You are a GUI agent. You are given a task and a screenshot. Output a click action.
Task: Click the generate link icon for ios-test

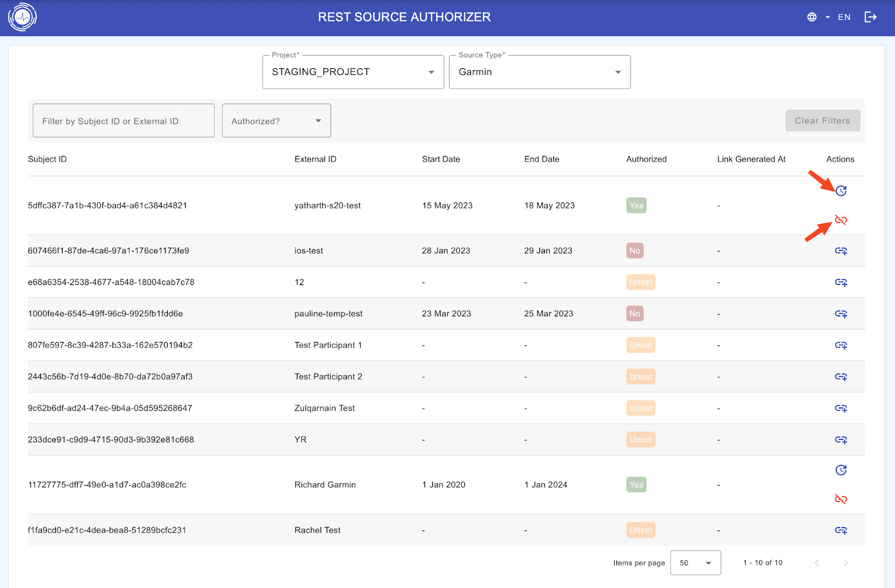click(x=841, y=251)
